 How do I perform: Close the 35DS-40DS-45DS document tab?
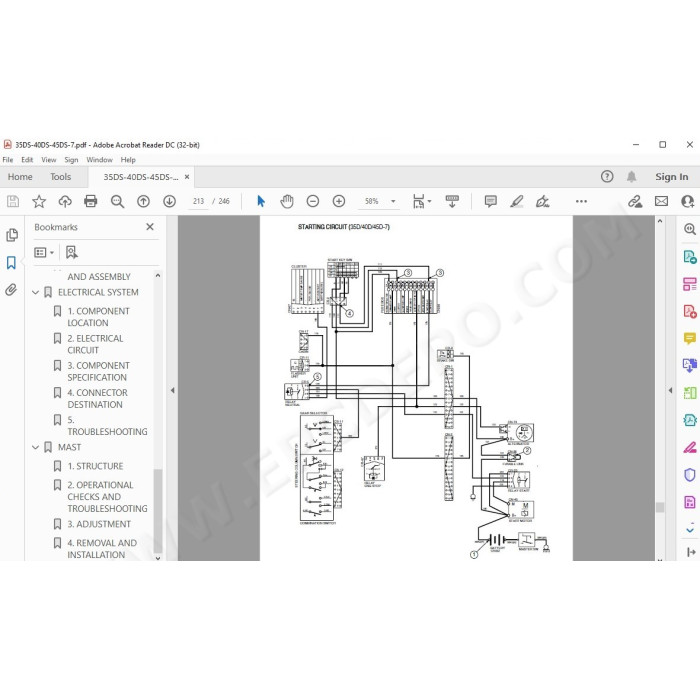click(x=187, y=177)
